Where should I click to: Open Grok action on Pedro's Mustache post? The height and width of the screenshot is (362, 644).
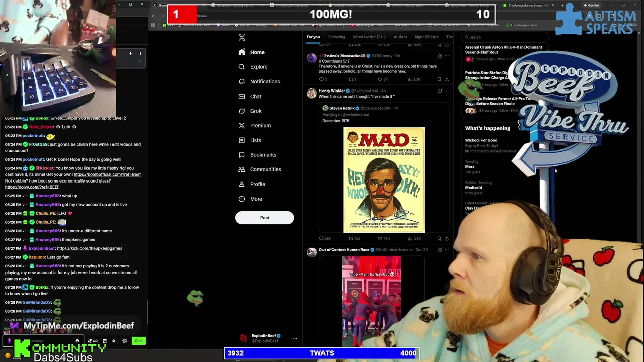[440, 56]
